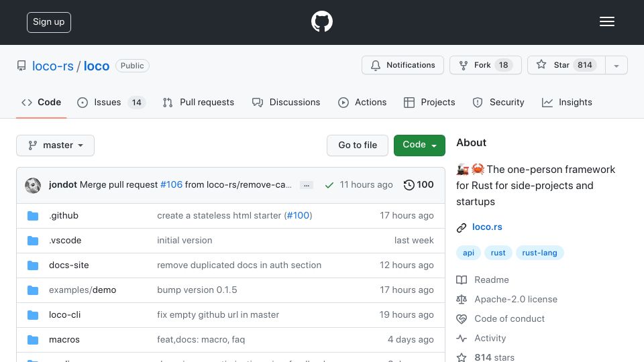Open 'fix empty github url in master' commit
The height and width of the screenshot is (362, 644).
pos(217,315)
